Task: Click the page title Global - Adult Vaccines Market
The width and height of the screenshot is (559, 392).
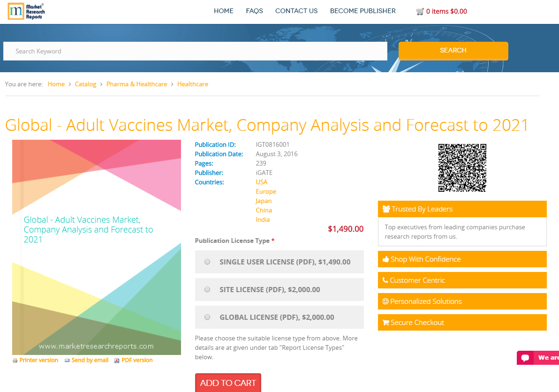Action: click(266, 125)
